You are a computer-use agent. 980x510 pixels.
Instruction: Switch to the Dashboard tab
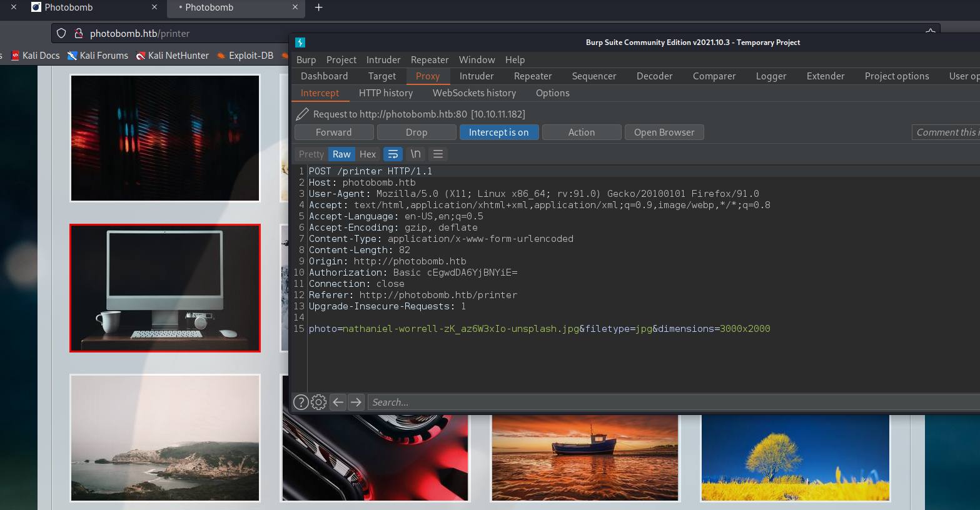(324, 76)
